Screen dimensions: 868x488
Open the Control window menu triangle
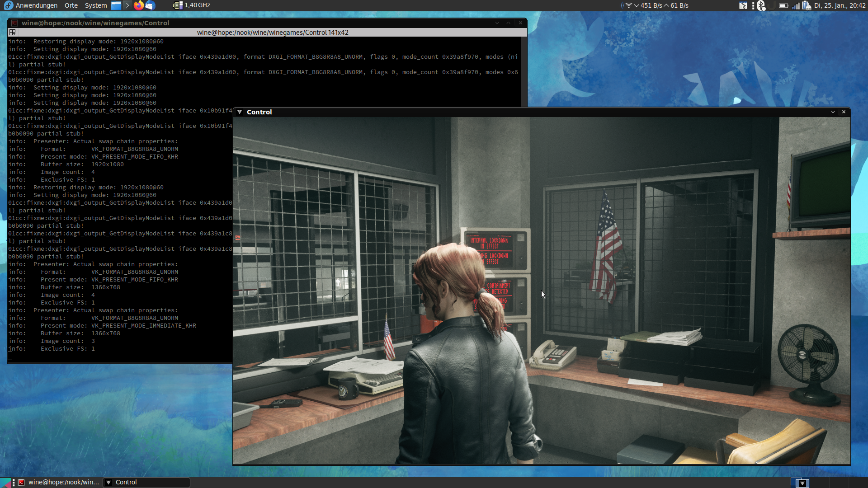pyautogui.click(x=240, y=112)
